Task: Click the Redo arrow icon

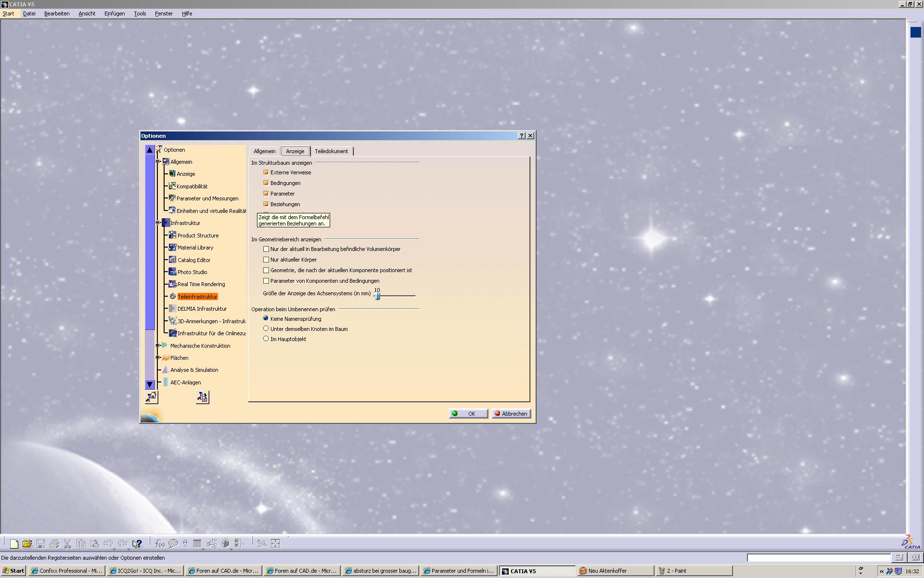Action: pyautogui.click(x=123, y=543)
